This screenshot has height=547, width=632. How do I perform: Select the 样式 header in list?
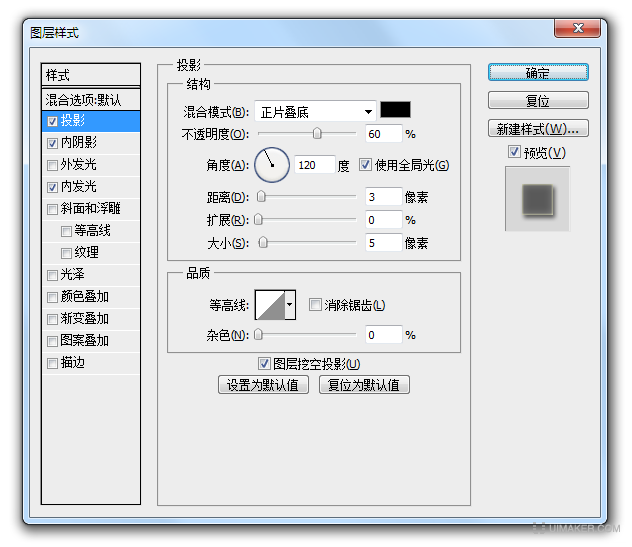(91, 75)
